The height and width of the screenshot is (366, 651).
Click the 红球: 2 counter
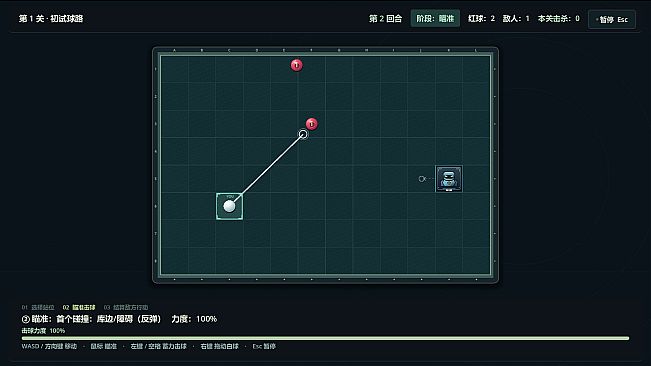pos(481,18)
